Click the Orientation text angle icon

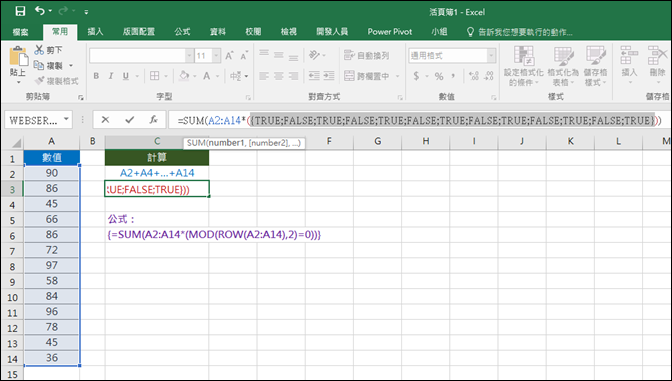(315, 55)
